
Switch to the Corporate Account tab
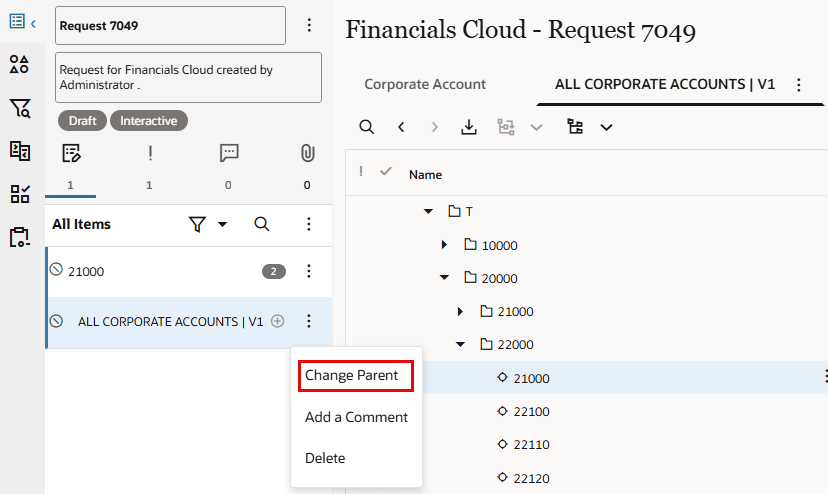(425, 85)
